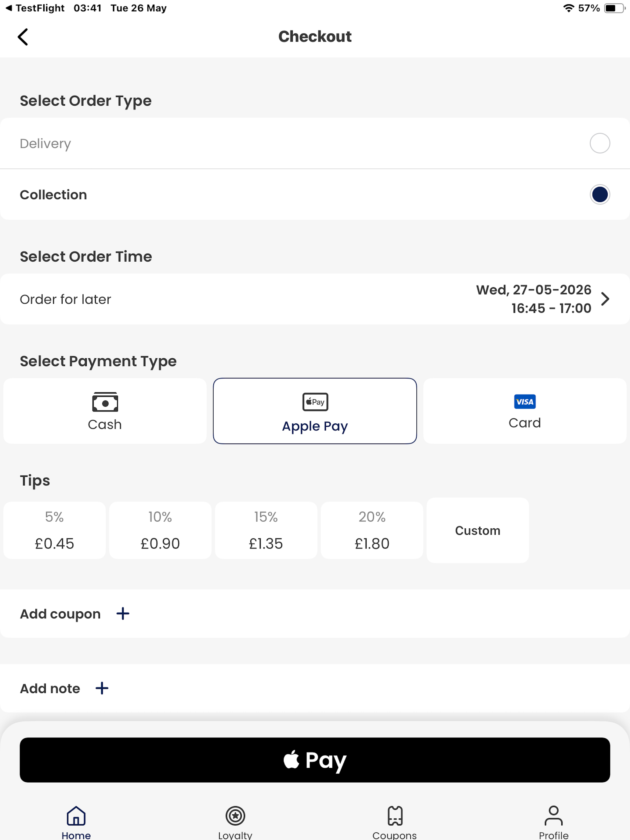
Task: Tap the 03:41 clock in status bar
Action: click(x=87, y=8)
